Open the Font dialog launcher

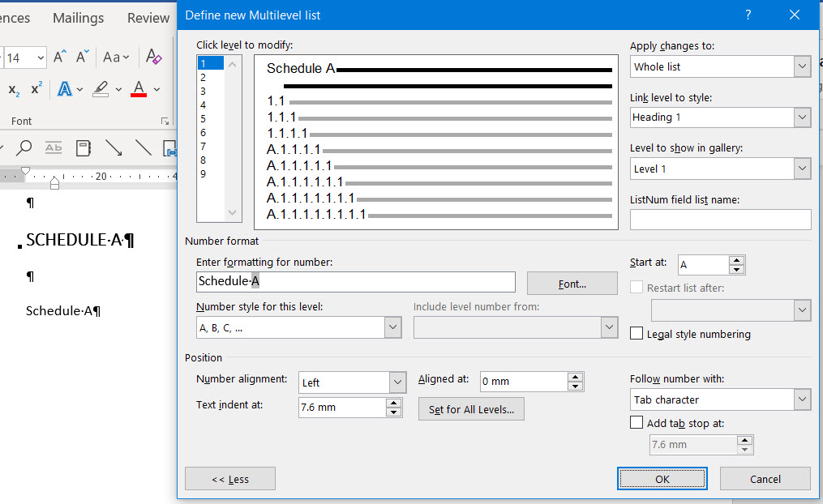click(x=165, y=122)
